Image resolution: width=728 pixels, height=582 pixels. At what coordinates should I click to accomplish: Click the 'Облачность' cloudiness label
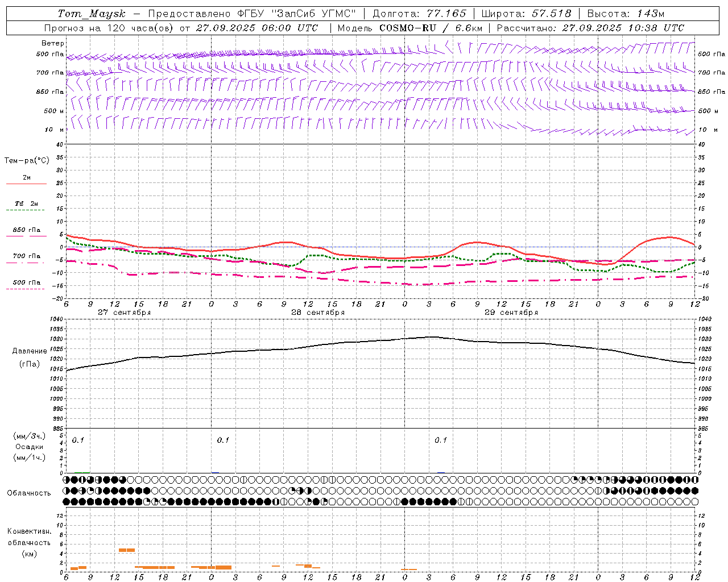click(29, 493)
